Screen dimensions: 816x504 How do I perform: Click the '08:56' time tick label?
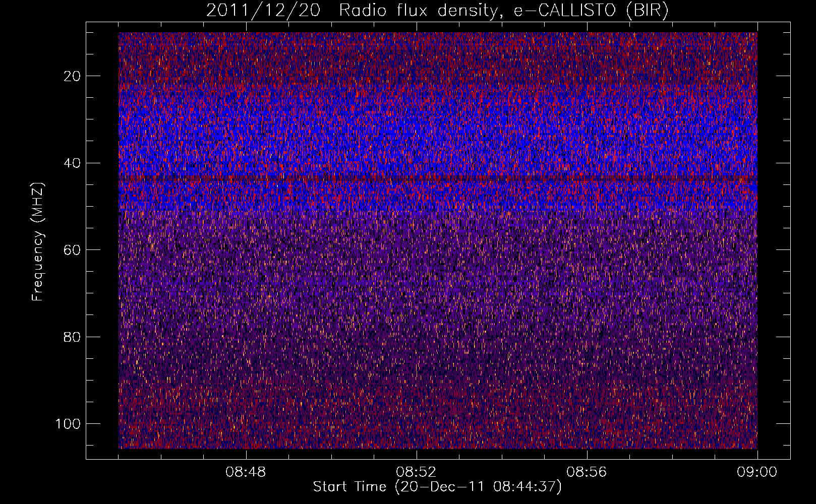(587, 472)
